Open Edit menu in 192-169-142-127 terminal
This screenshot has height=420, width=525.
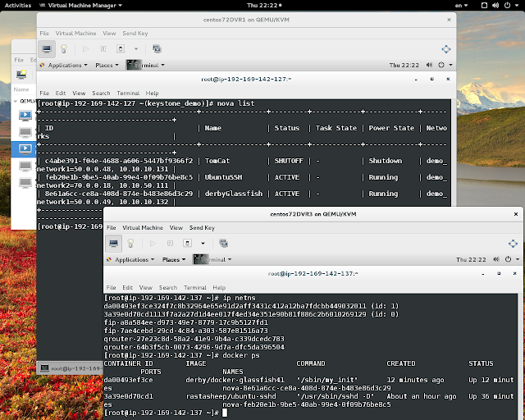tap(61, 94)
